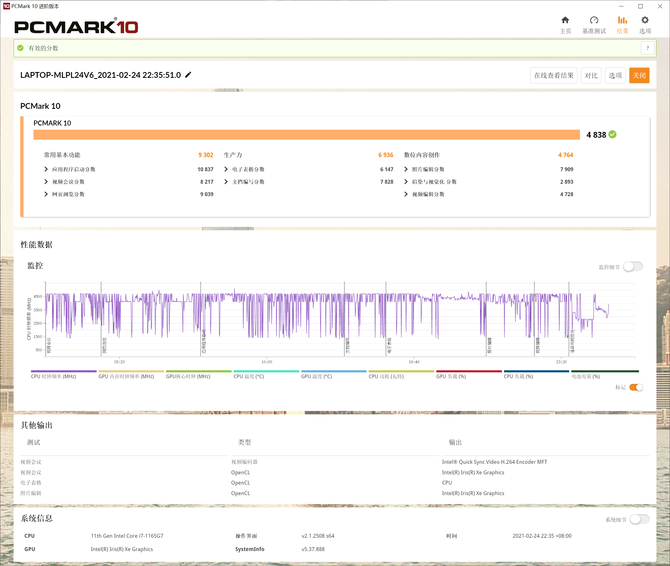670x566 pixels.
Task: Enable the 系统细节 system details switch
Action: [639, 519]
